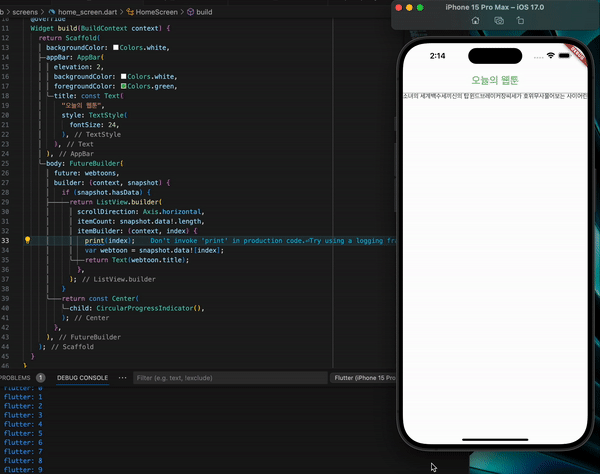This screenshot has height=474, width=600.
Task: Click the 2:14 clock in the iPhone status bar
Action: (437, 56)
